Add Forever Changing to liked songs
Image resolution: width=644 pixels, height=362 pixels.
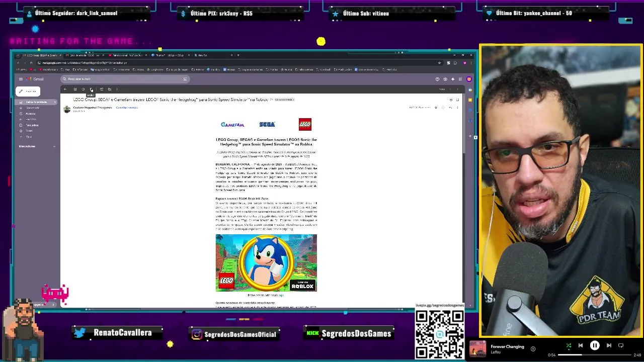533,349
